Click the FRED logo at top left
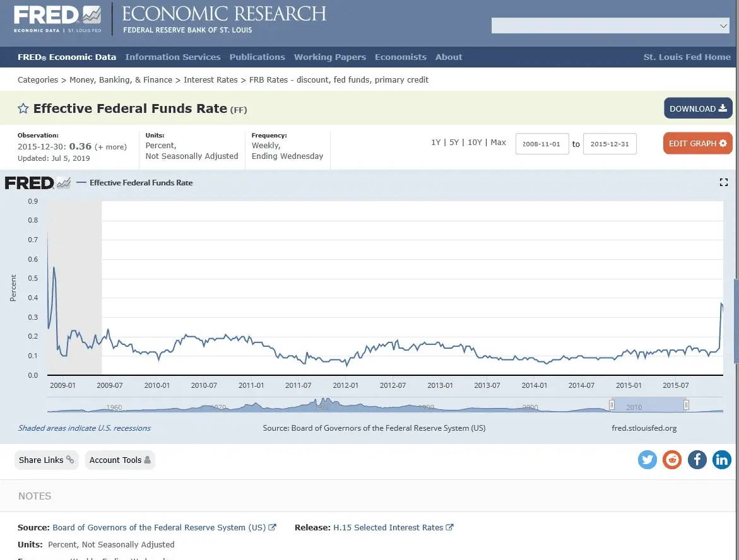 [57, 19]
